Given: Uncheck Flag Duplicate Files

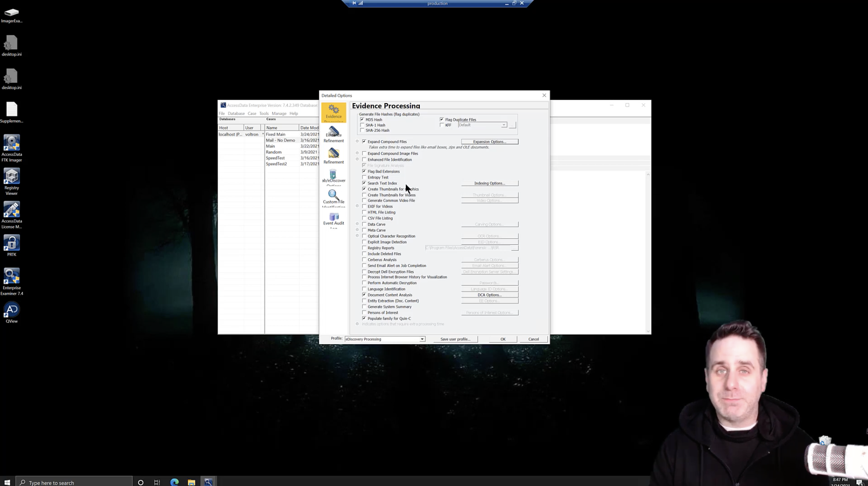Looking at the screenshot, I should (x=442, y=119).
